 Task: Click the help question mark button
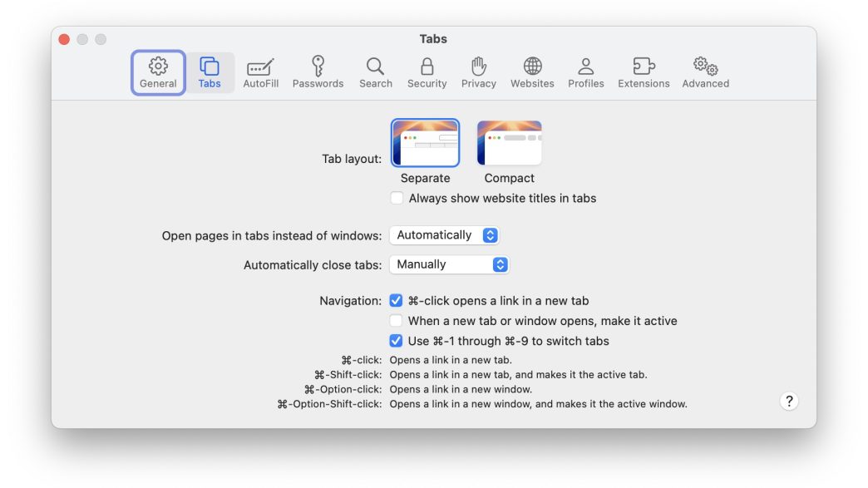pyautogui.click(x=789, y=401)
